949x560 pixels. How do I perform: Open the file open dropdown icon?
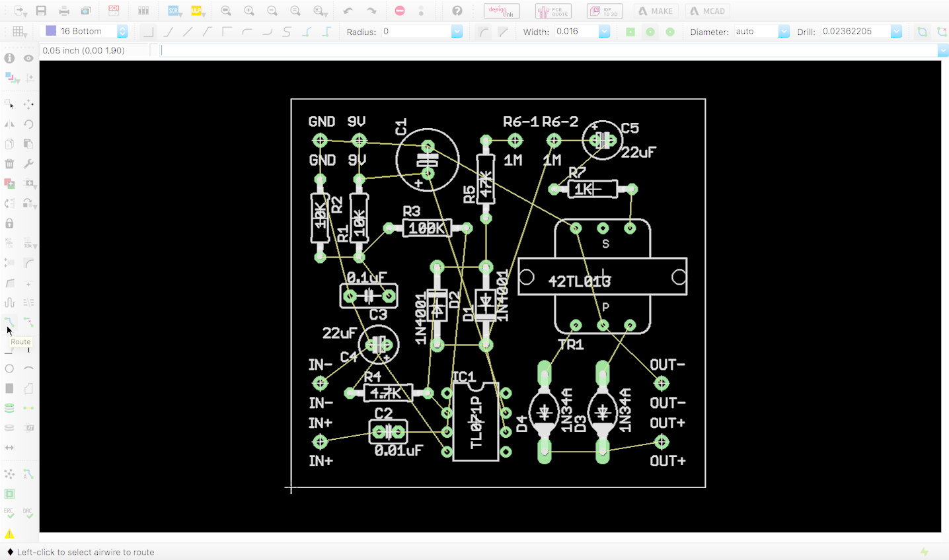[x=20, y=11]
